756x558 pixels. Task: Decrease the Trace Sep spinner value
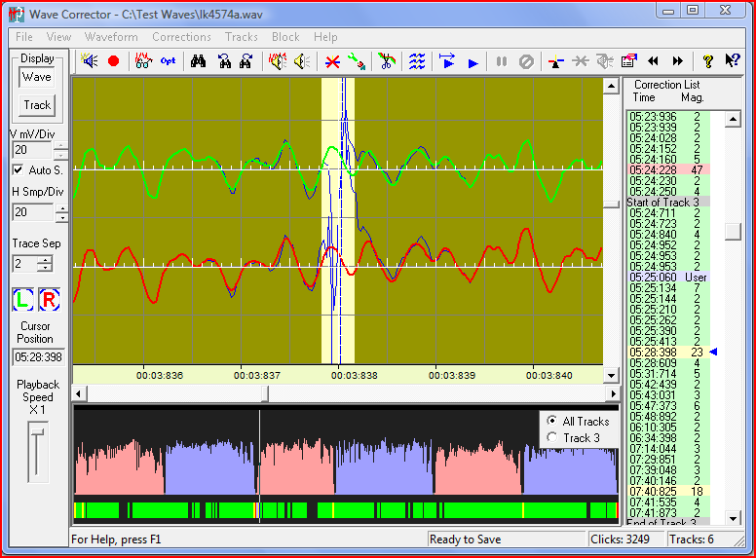[45, 268]
